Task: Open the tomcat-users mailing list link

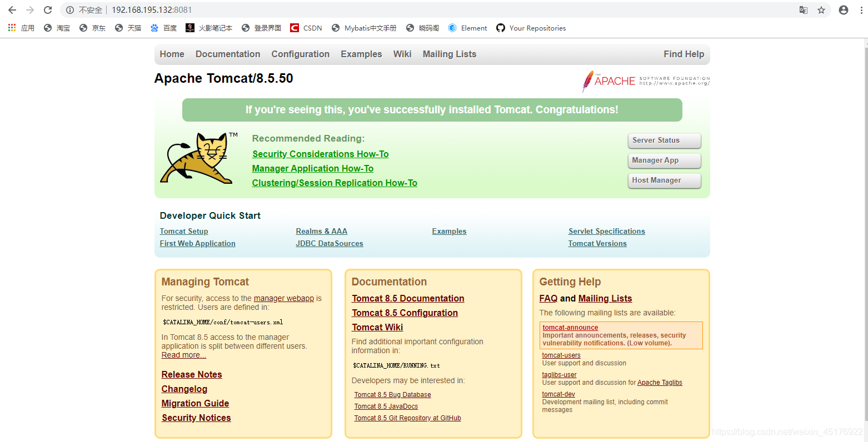Action: 561,355
